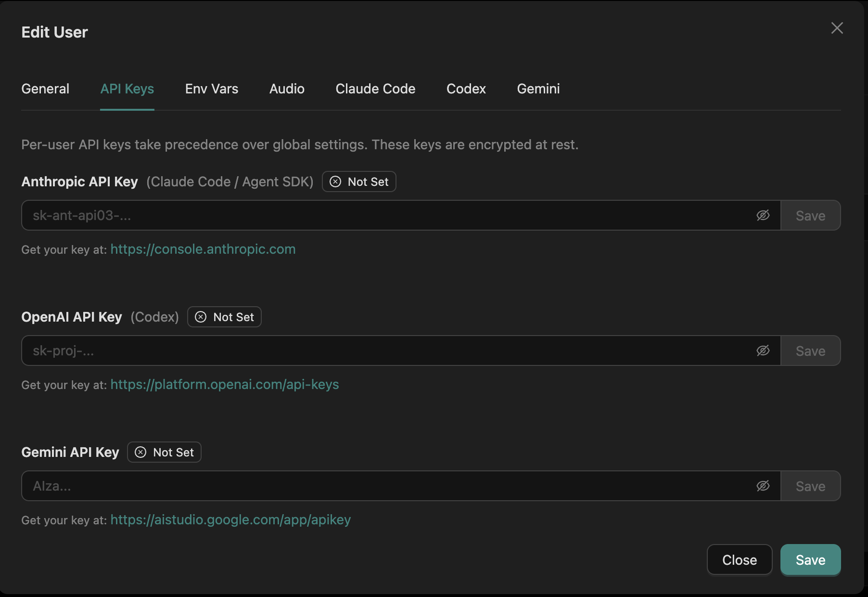Visit the platform.openai.com API keys link

pos(224,385)
